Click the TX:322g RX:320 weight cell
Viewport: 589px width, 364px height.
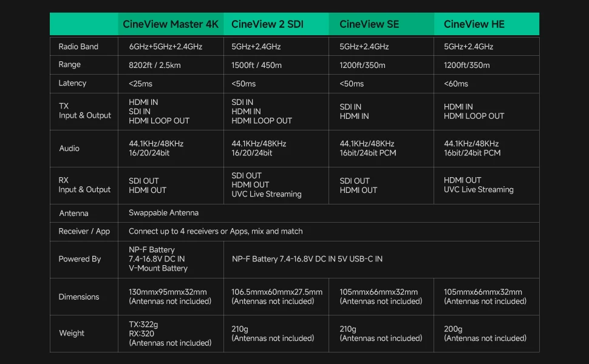tap(170, 334)
